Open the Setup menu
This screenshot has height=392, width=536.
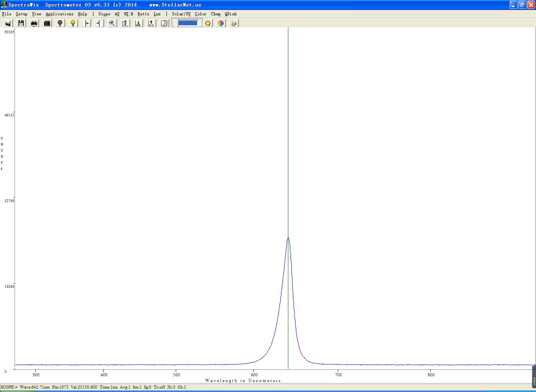(x=21, y=14)
